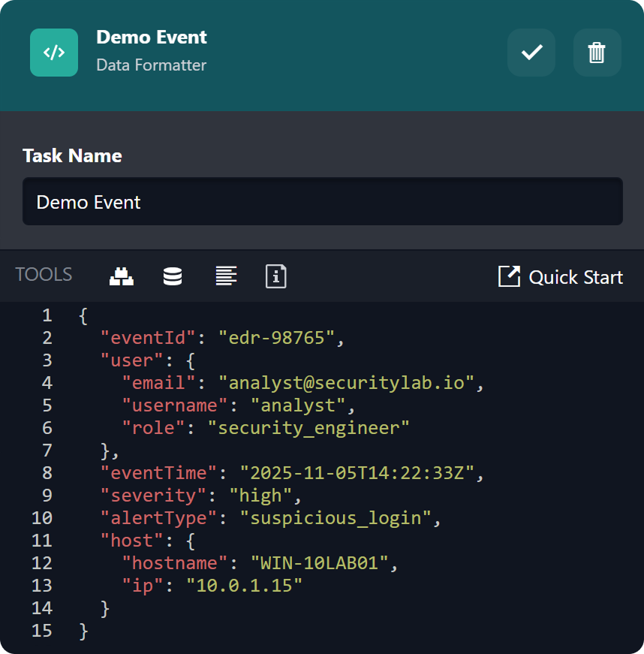Click the align-text format tool icon

(226, 276)
